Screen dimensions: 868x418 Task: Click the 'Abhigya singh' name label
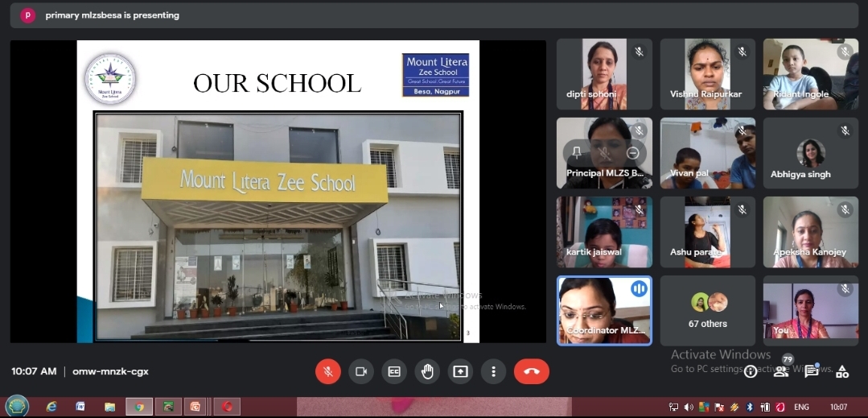pyautogui.click(x=800, y=174)
